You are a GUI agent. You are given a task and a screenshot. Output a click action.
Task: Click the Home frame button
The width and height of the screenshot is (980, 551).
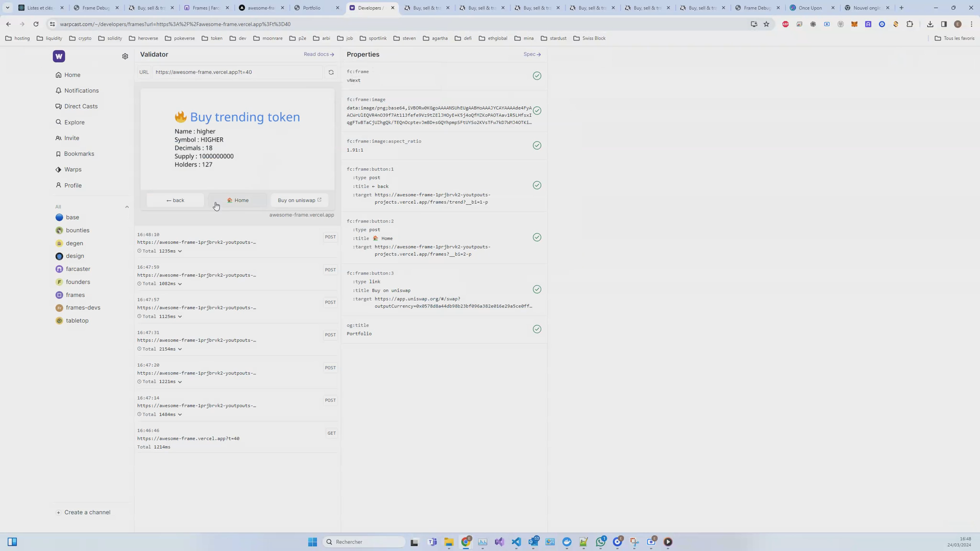coord(238,200)
